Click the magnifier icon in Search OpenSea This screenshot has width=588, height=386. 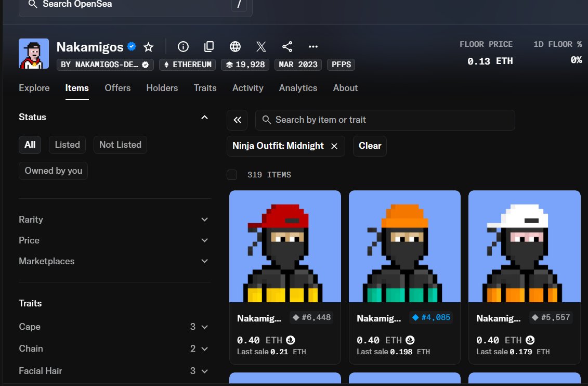[33, 4]
